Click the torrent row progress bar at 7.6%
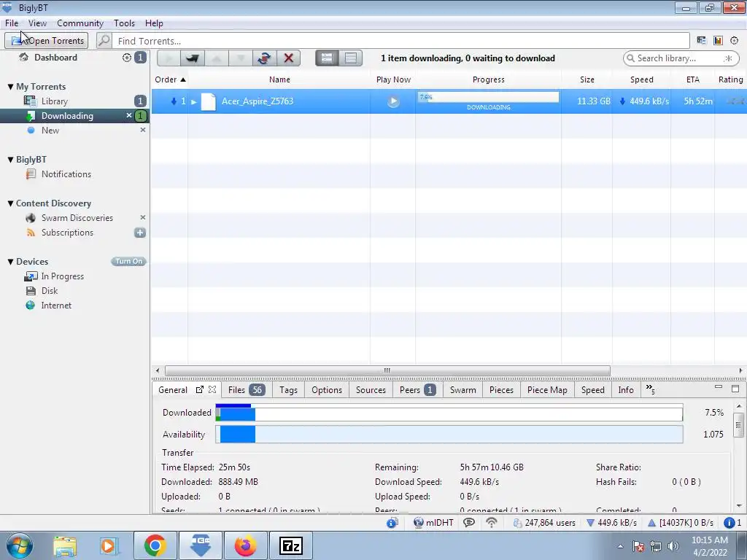This screenshot has width=747, height=560. click(488, 97)
